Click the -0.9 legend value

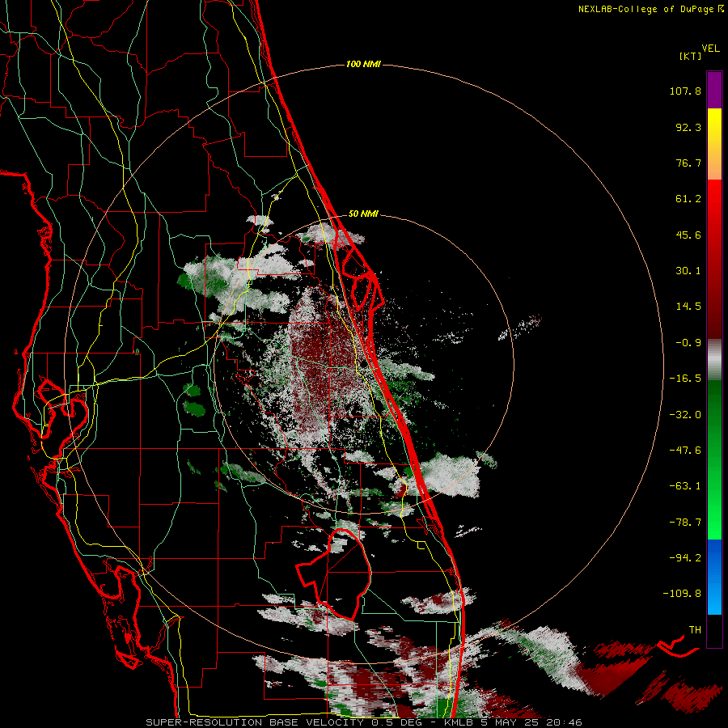click(x=688, y=343)
